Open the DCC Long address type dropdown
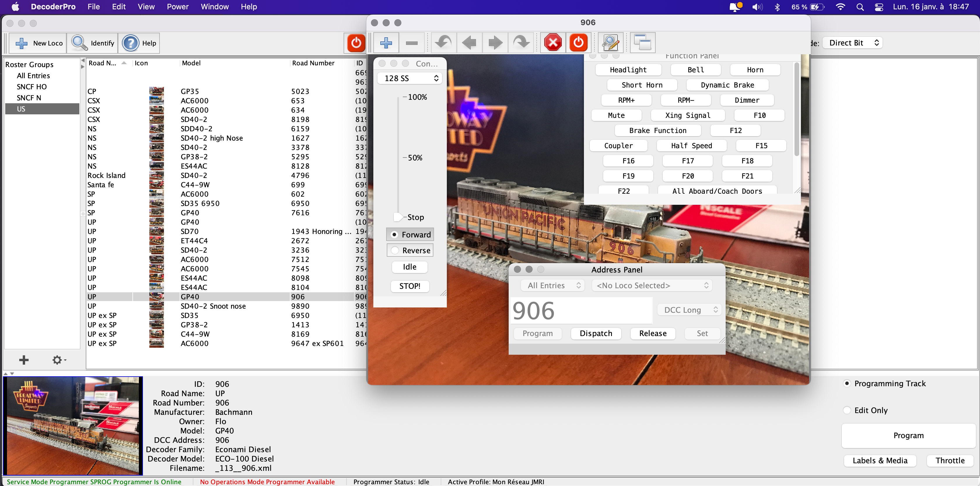 (689, 310)
